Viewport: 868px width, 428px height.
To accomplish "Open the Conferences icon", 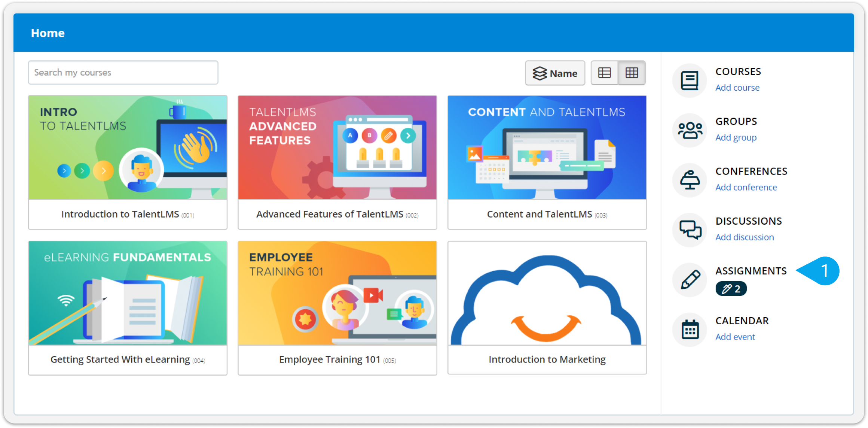I will (690, 180).
